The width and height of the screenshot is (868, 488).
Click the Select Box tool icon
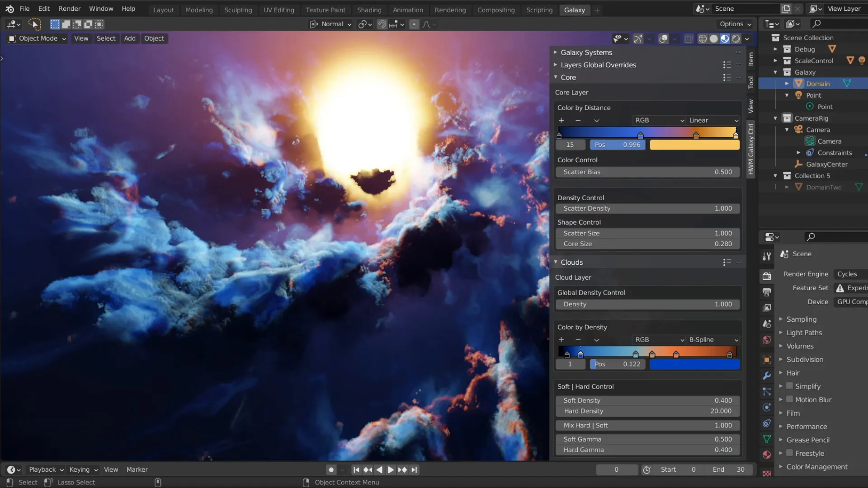coord(55,24)
